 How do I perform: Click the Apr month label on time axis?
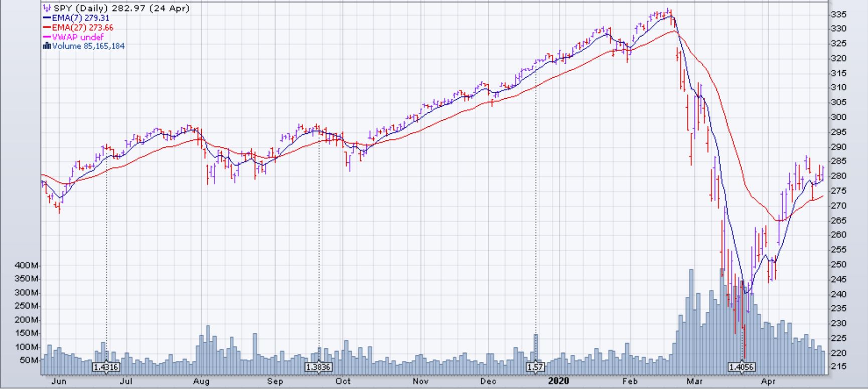pyautogui.click(x=768, y=381)
